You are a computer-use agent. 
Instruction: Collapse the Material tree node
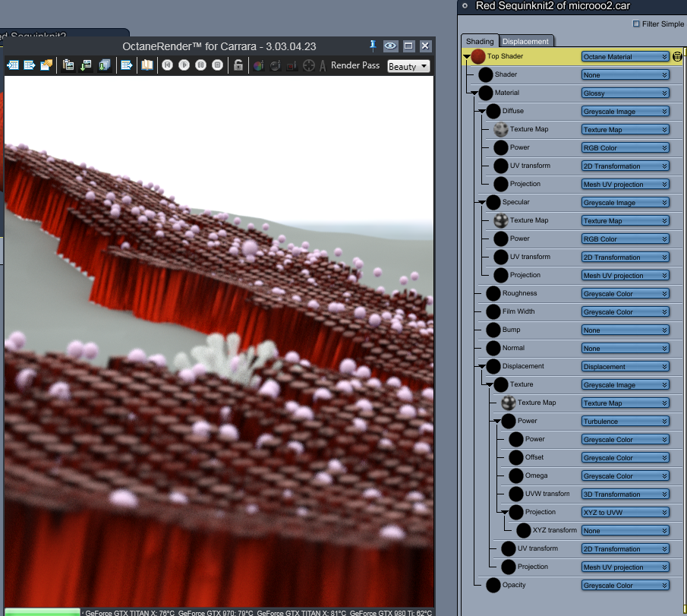(474, 93)
